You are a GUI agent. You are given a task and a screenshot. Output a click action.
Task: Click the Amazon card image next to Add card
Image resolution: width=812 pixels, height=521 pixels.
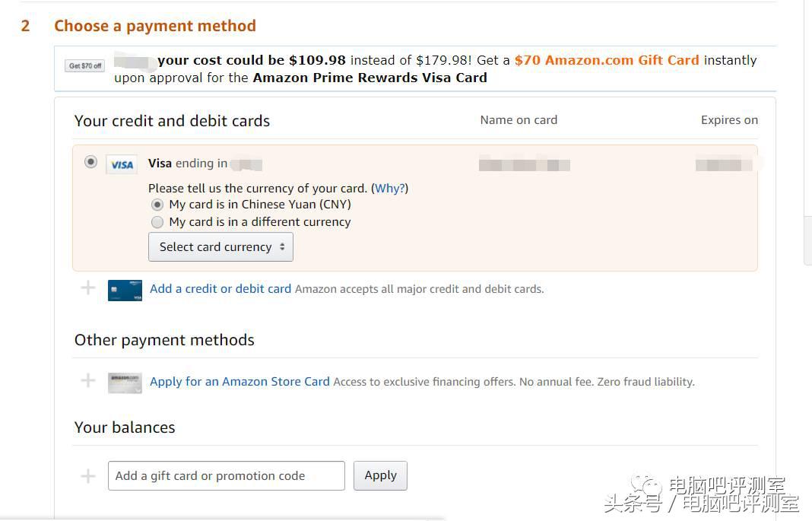tap(125, 290)
